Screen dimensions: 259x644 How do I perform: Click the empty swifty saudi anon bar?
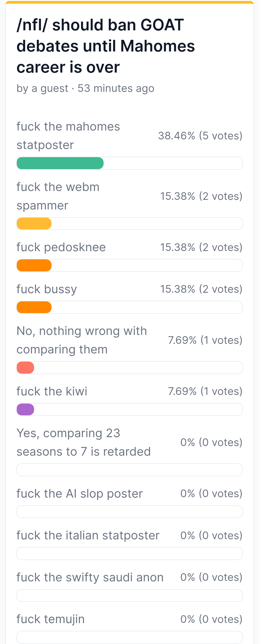tap(129, 595)
